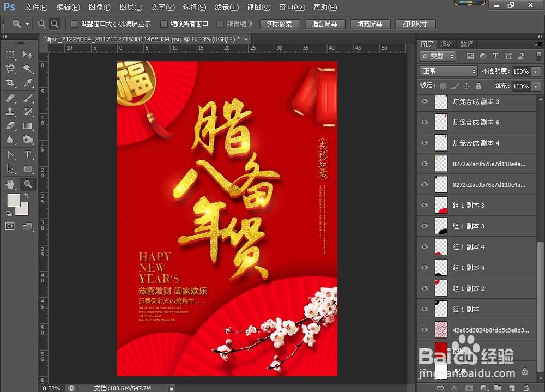545x392 pixels.
Task: Select the Lasso tool
Action: (x=10, y=69)
